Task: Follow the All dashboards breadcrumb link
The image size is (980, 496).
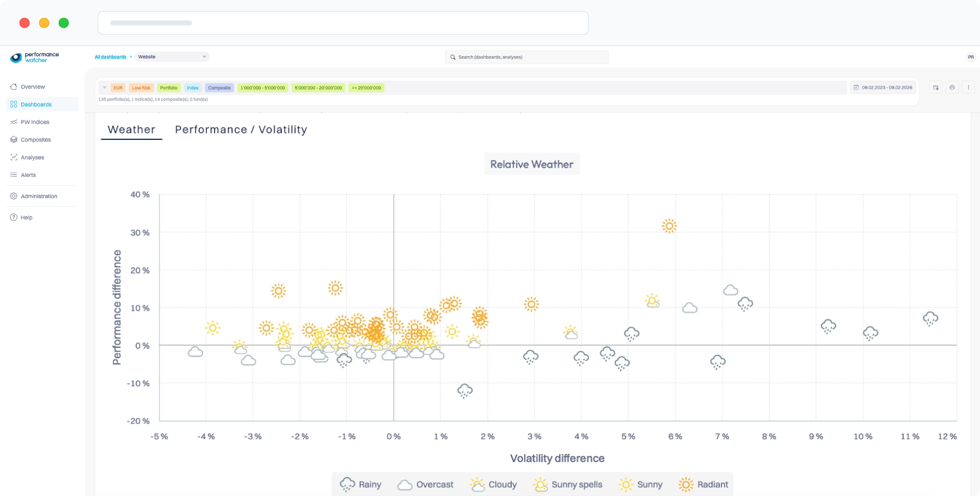Action: pos(111,57)
